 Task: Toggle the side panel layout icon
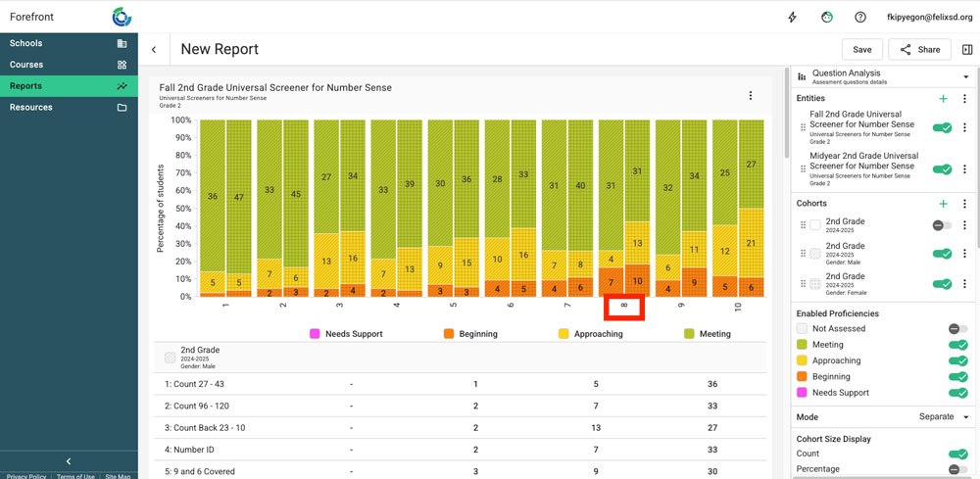tap(967, 50)
